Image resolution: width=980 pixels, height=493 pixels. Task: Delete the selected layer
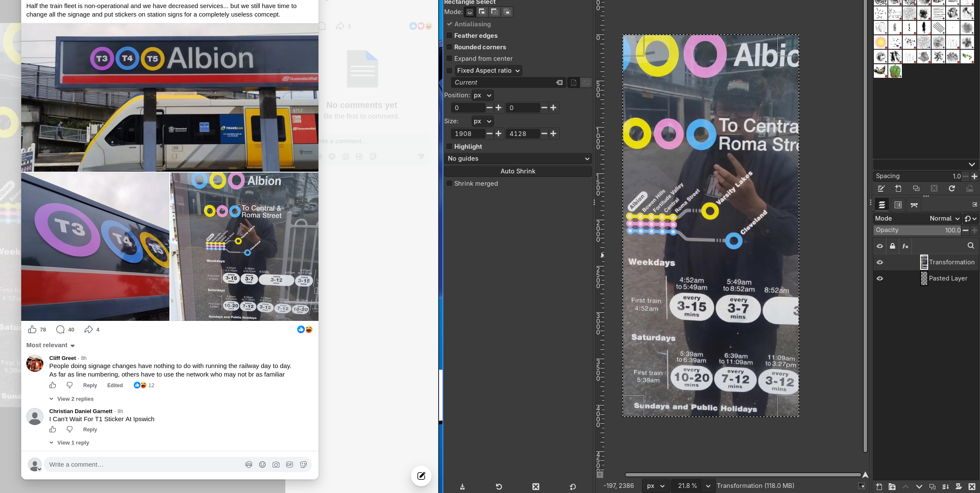[972, 487]
